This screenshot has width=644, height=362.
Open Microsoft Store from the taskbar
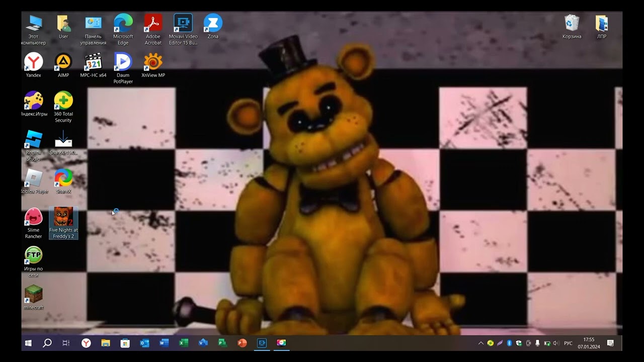125,343
